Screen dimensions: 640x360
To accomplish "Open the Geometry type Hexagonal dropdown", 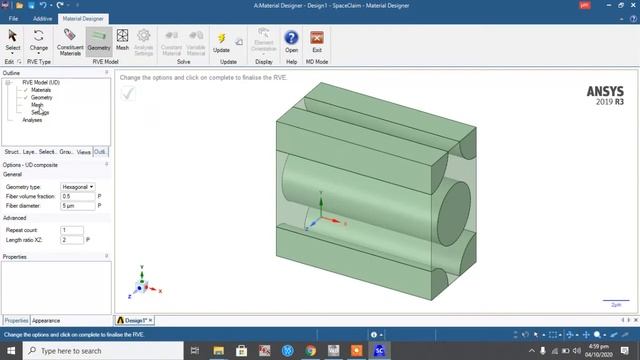I will 78,187.
